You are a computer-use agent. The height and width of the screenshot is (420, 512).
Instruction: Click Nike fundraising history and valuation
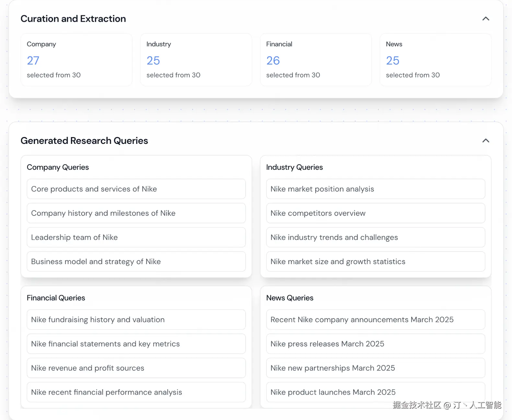tap(136, 320)
